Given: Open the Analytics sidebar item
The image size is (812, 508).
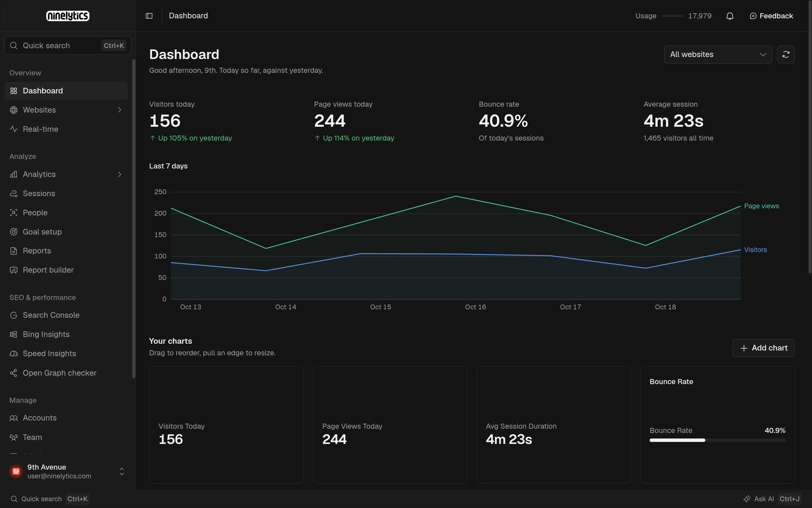Looking at the screenshot, I should 66,174.
